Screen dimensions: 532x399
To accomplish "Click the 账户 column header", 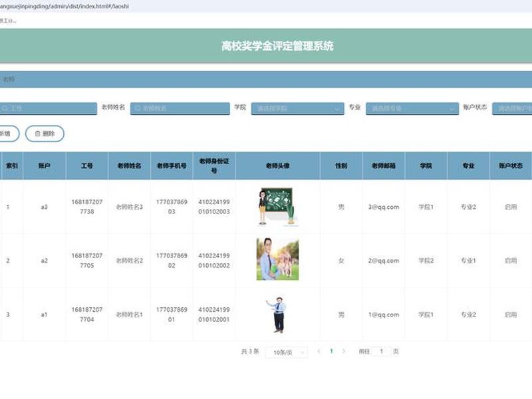I will click(44, 166).
